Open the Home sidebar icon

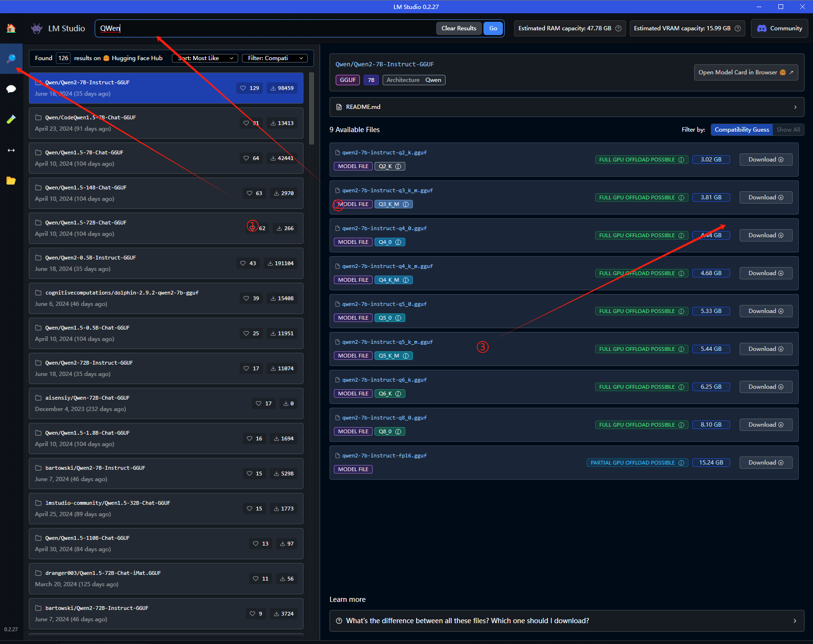11,28
